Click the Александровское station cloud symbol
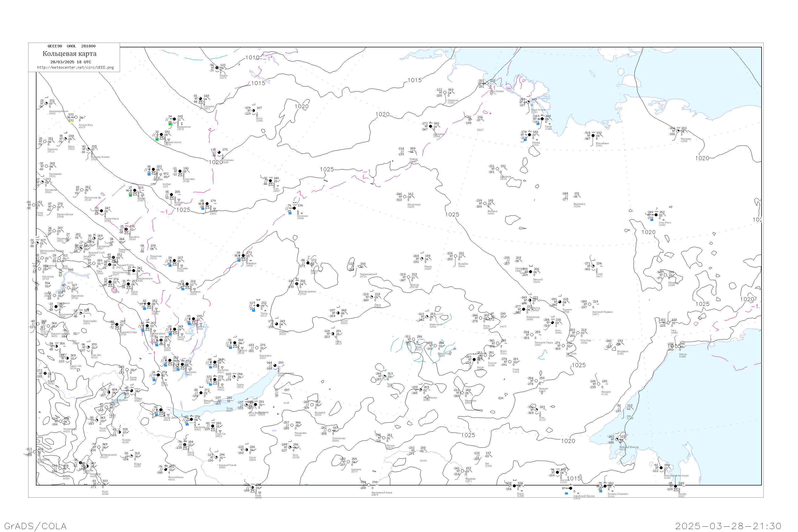The image size is (798, 532). point(47,103)
